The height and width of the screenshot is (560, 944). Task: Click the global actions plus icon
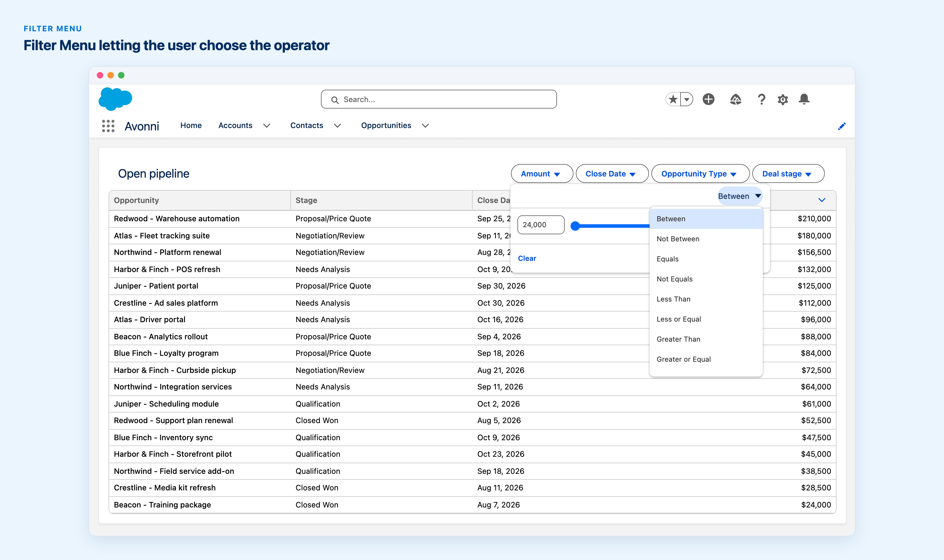coord(708,99)
